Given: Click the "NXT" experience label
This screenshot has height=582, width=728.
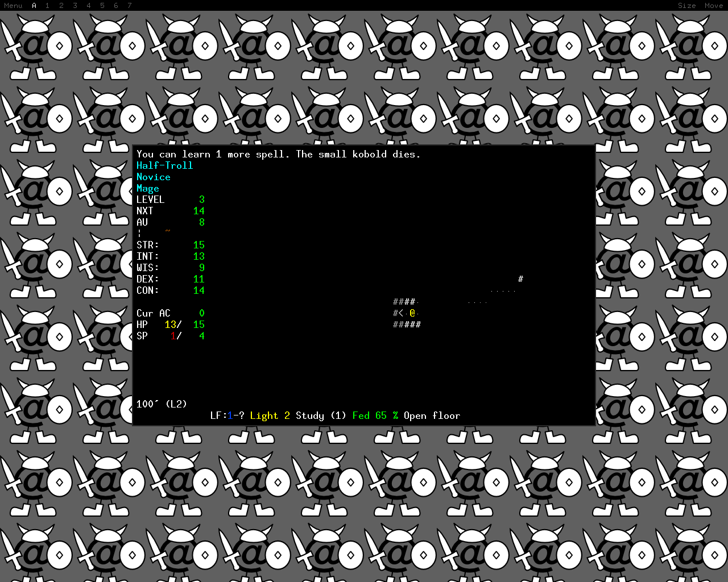Looking at the screenshot, I should point(145,211).
